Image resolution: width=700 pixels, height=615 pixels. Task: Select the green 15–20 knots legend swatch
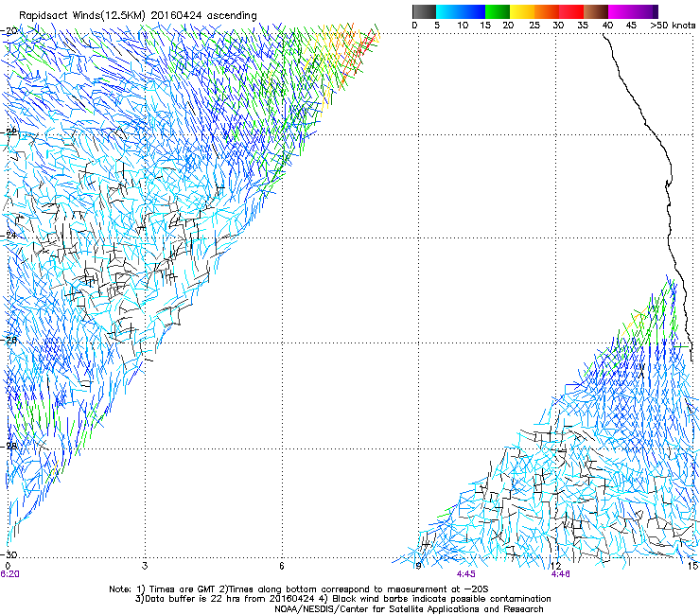(498, 11)
